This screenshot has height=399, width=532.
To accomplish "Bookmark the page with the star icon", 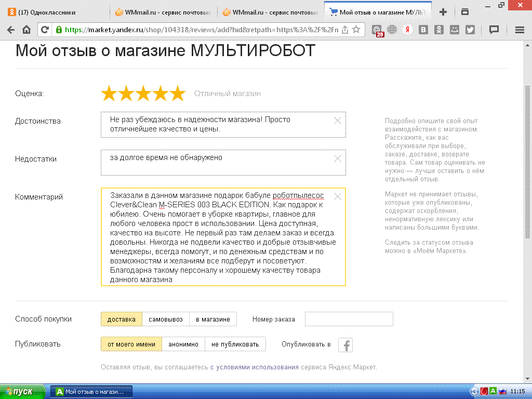I will [356, 30].
